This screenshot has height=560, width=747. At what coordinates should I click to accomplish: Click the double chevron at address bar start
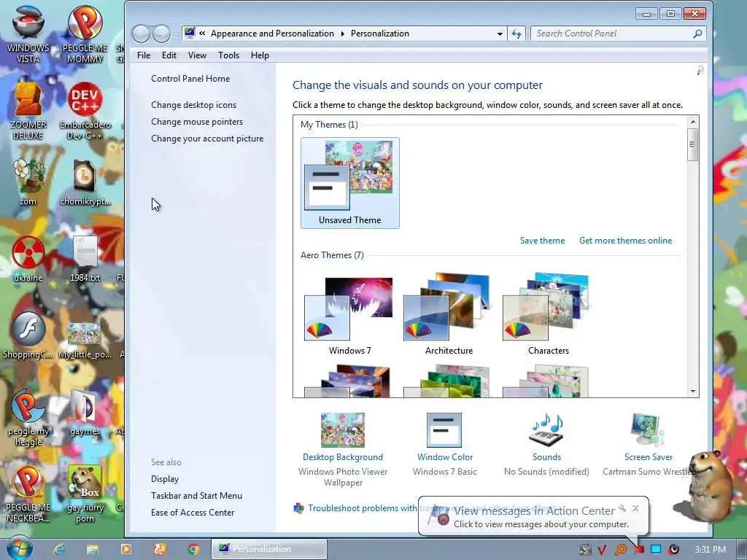tap(202, 34)
